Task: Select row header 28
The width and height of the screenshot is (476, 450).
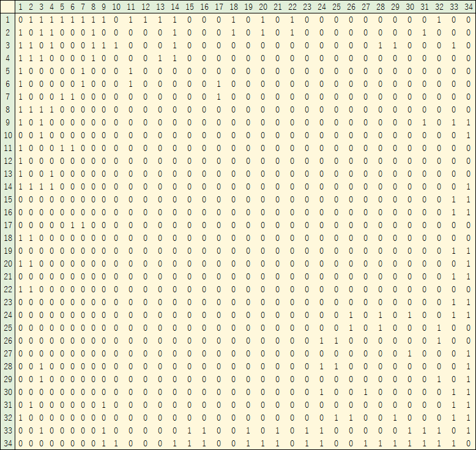Action: coord(7,367)
